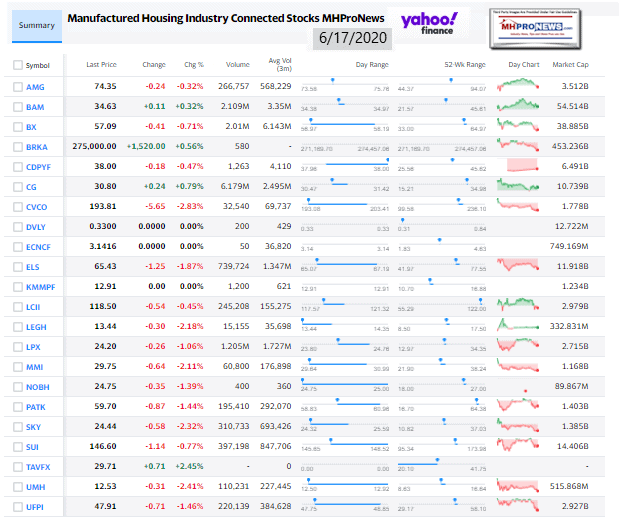Click the ELS ticker link
Image resolution: width=621 pixels, height=528 pixels.
[x=35, y=266]
